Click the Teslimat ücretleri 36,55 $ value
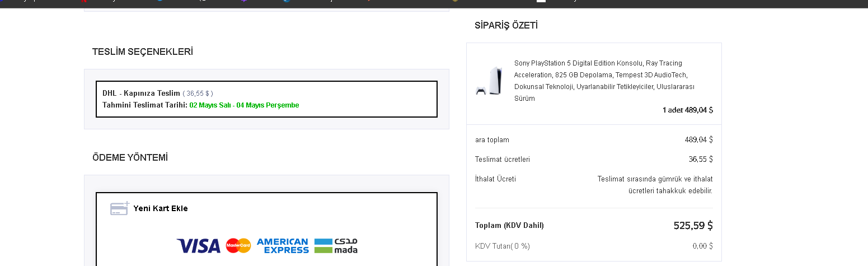The height and width of the screenshot is (266, 868). 701,159
